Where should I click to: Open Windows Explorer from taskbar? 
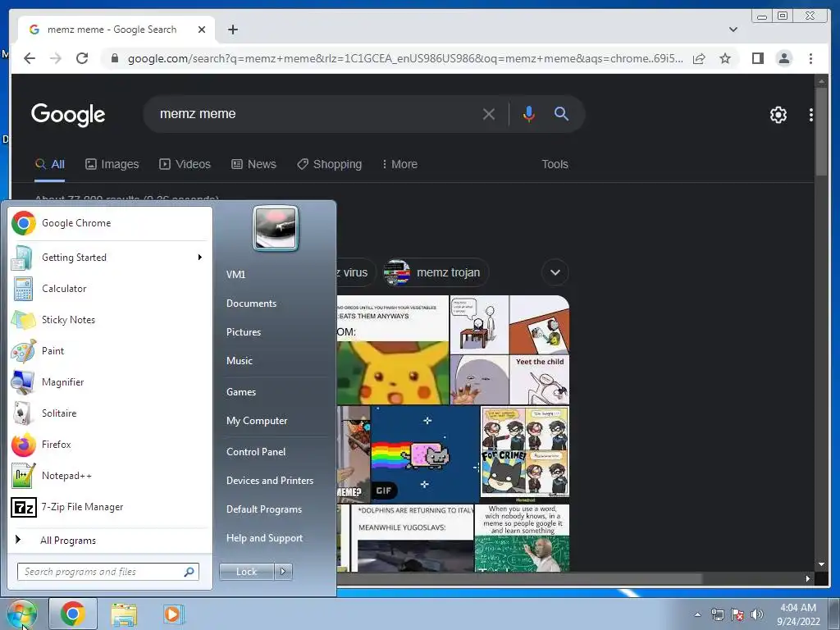point(124,614)
